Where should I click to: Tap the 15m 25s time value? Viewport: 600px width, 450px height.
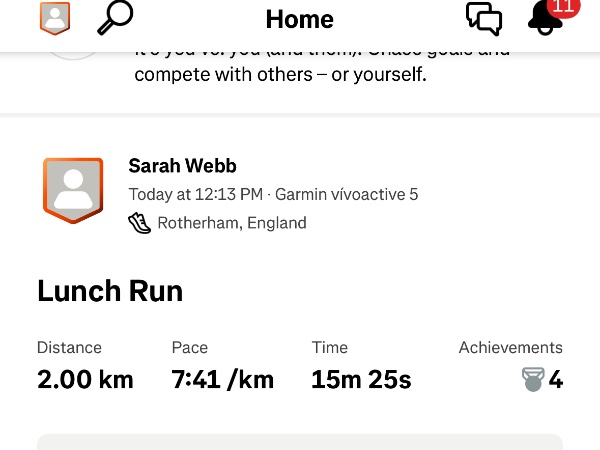pyautogui.click(x=361, y=380)
